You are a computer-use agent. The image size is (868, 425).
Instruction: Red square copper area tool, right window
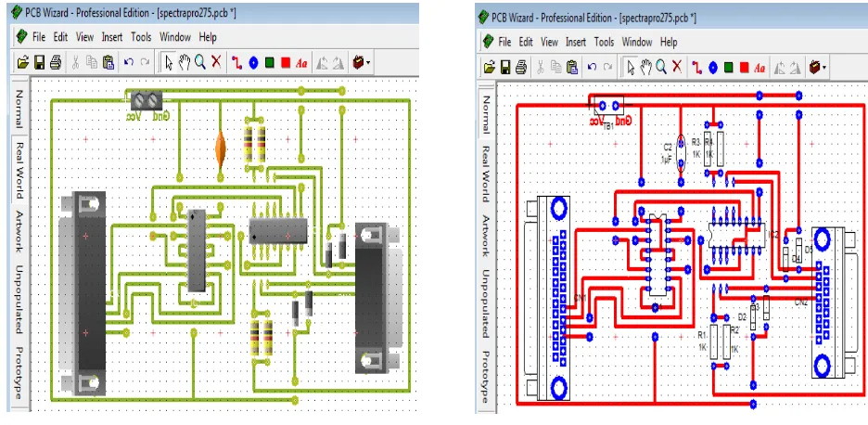(744, 68)
